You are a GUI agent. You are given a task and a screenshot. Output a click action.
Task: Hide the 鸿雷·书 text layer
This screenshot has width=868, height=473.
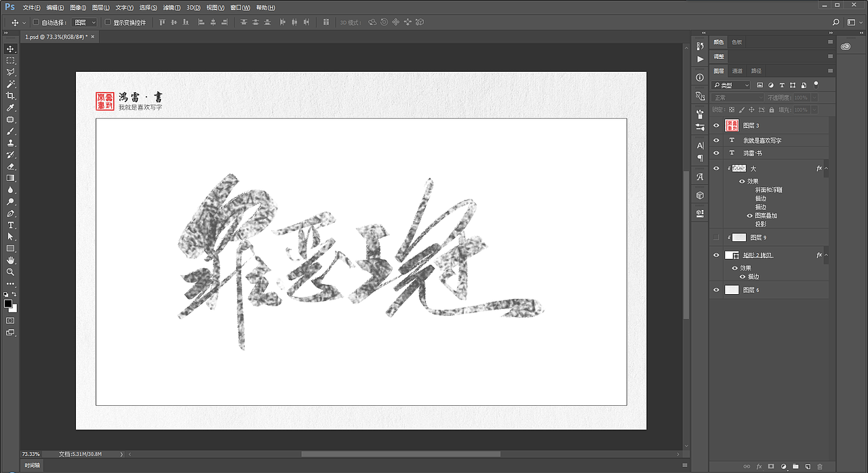716,152
